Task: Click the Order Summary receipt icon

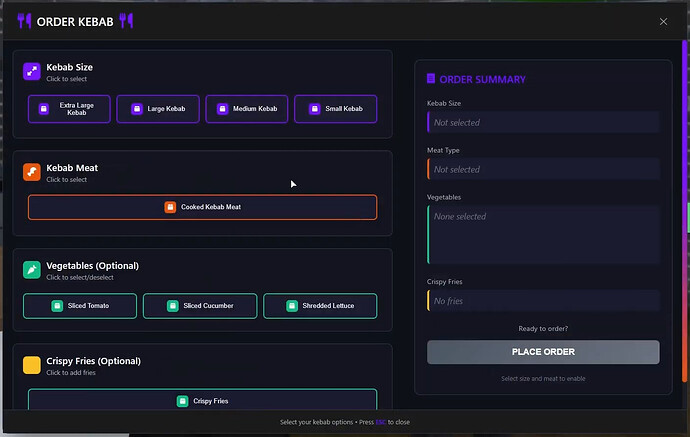Action: click(431, 78)
